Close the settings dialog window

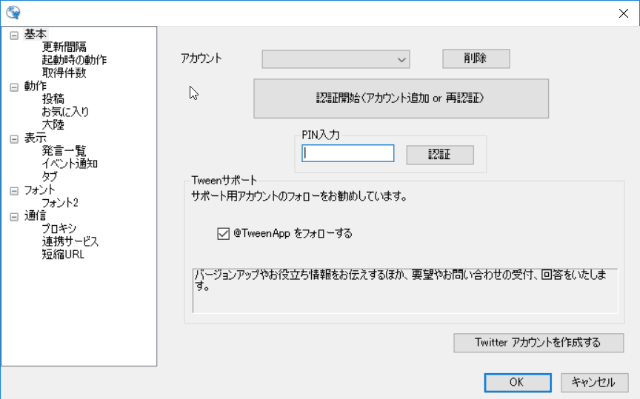(623, 13)
